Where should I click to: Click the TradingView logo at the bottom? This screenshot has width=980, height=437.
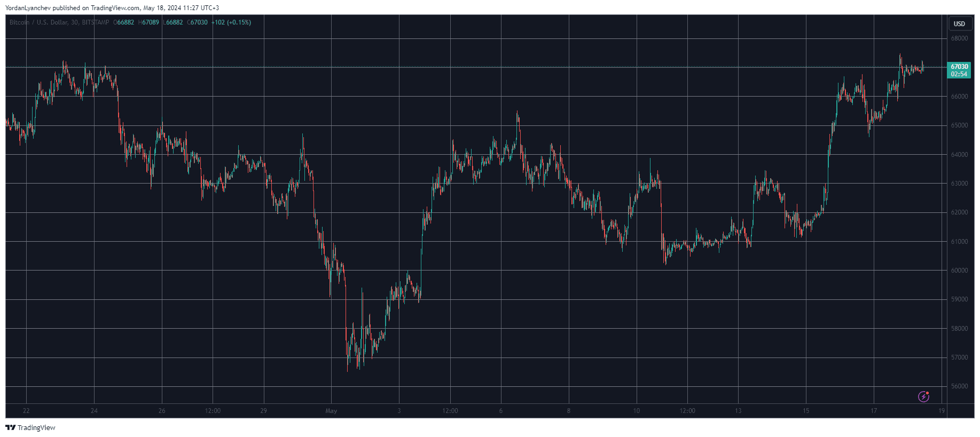click(x=30, y=427)
